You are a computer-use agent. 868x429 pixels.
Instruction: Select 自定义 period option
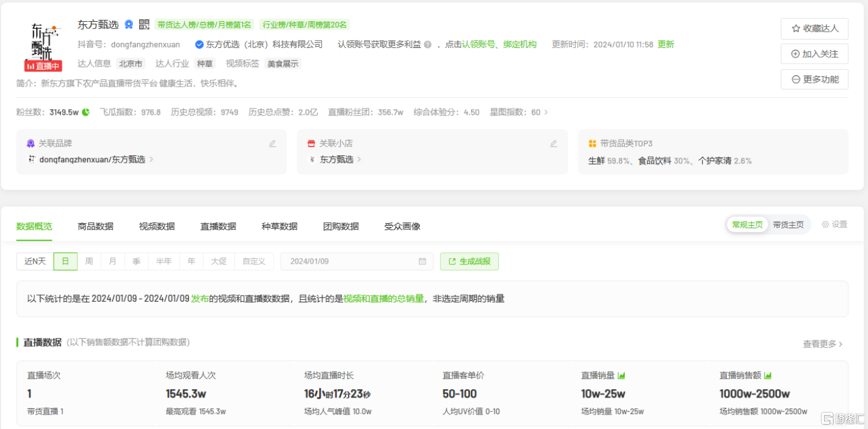tap(254, 261)
